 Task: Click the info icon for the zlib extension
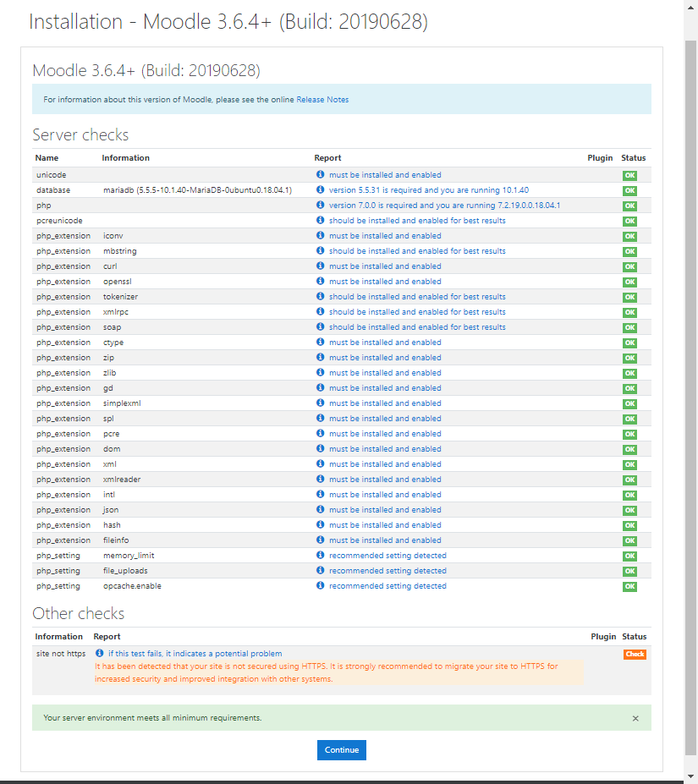coord(320,372)
